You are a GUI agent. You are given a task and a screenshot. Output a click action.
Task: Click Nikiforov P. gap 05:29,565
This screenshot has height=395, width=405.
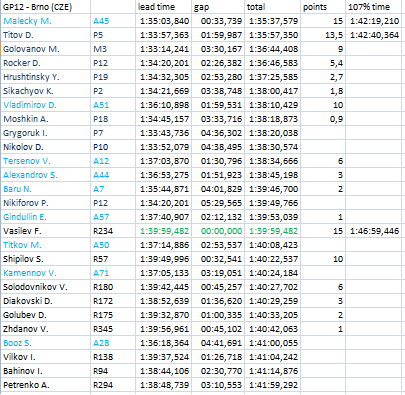pyautogui.click(x=218, y=203)
